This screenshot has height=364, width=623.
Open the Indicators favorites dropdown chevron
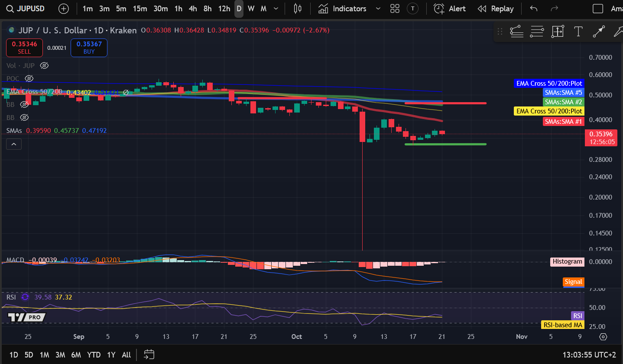click(x=378, y=9)
